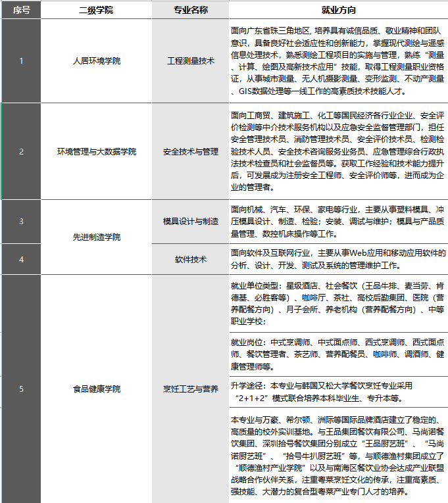Click the serial number 1 cell
The height and width of the screenshot is (503, 448).
coord(21,60)
